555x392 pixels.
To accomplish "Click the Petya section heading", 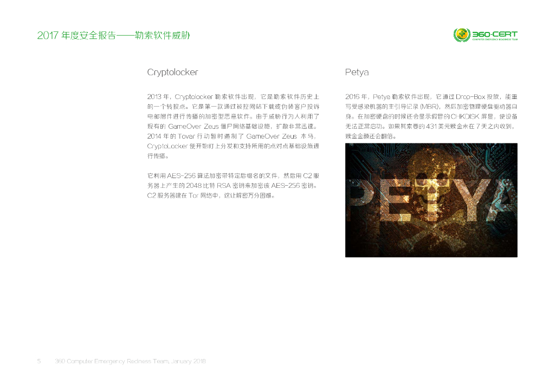I will [x=357, y=73].
